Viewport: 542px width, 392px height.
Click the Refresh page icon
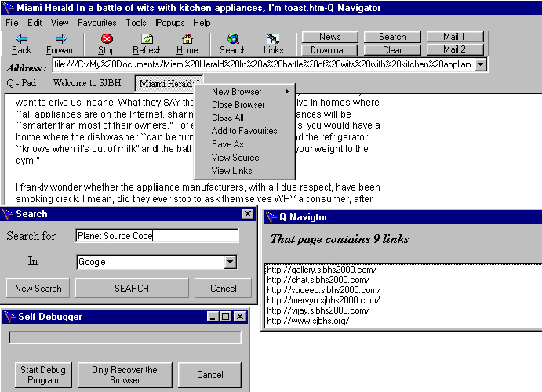pyautogui.click(x=147, y=38)
